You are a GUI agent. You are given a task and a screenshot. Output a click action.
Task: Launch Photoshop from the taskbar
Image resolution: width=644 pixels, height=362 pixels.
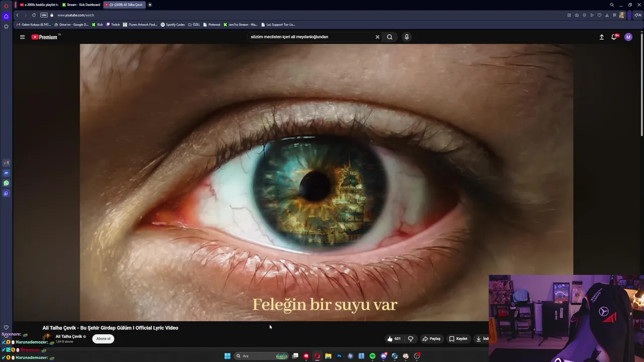coord(339,356)
